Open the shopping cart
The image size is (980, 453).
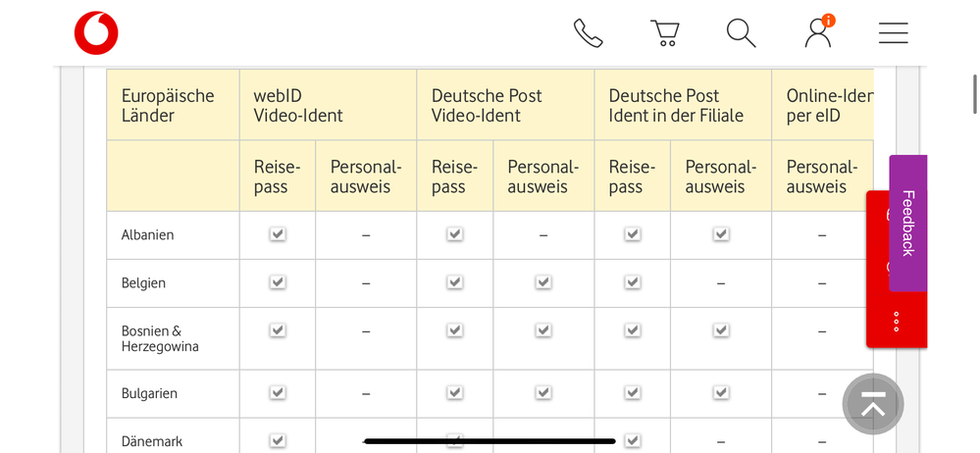click(x=665, y=33)
